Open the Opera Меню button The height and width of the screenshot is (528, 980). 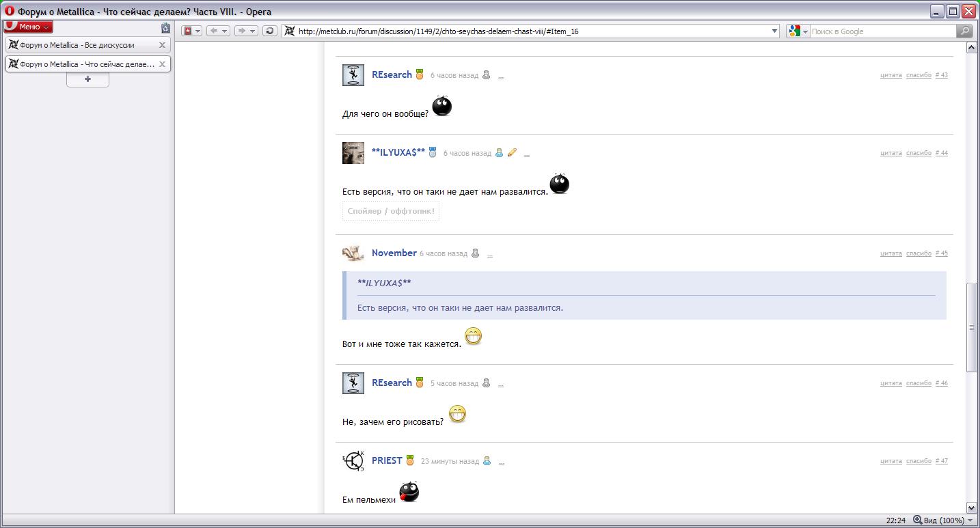pos(28,27)
